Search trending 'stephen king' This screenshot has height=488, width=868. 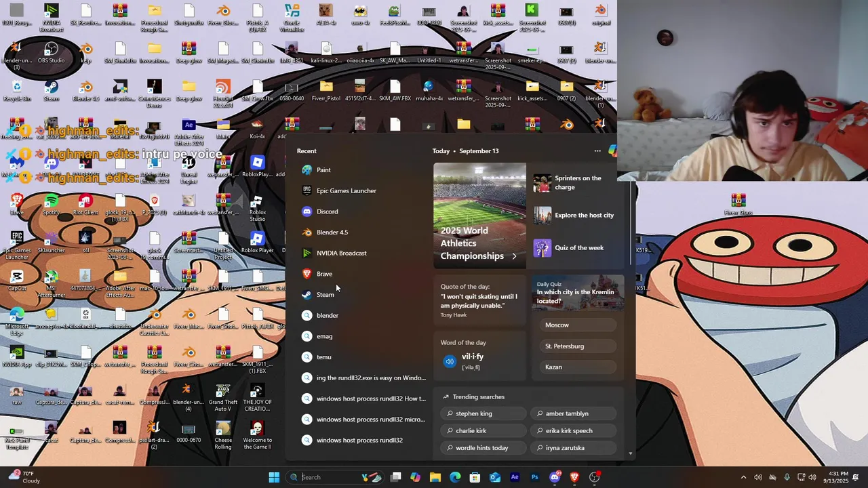coord(483,413)
